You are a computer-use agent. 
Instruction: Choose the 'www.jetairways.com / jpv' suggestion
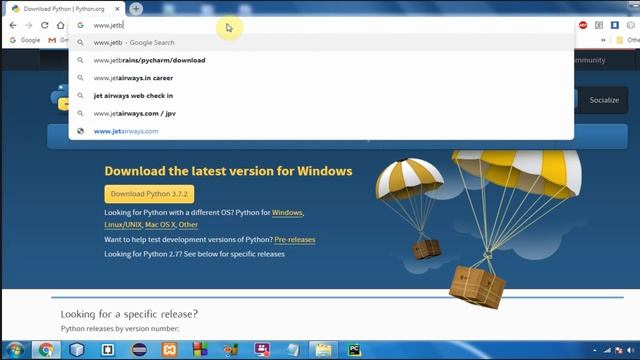point(321,113)
